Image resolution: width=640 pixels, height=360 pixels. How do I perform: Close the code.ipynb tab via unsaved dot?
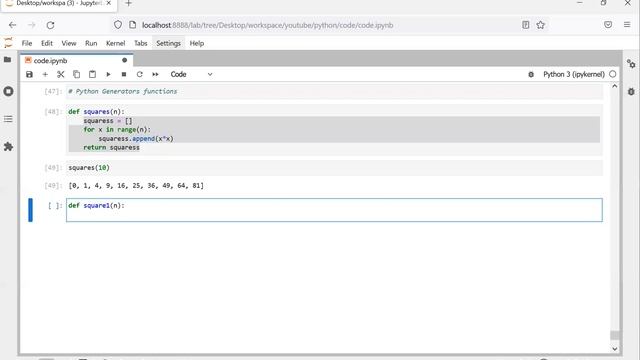[x=124, y=60]
